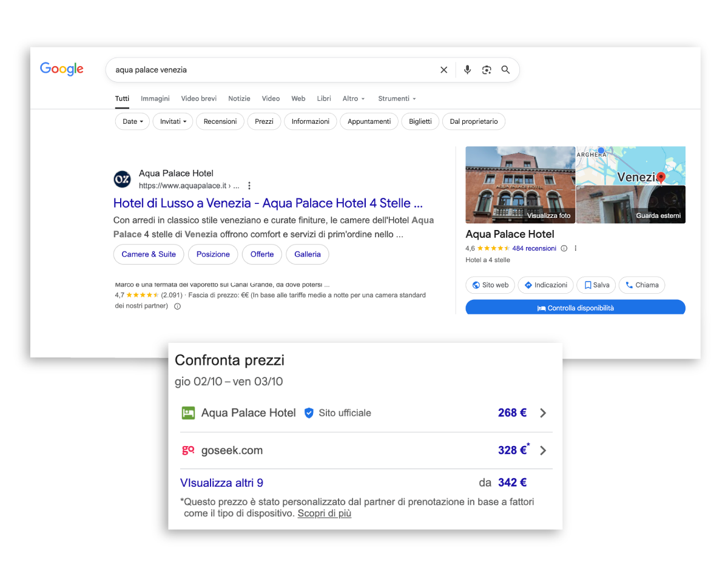728x582 pixels.
Task: Click the magnifying glass search icon
Action: [x=505, y=70]
